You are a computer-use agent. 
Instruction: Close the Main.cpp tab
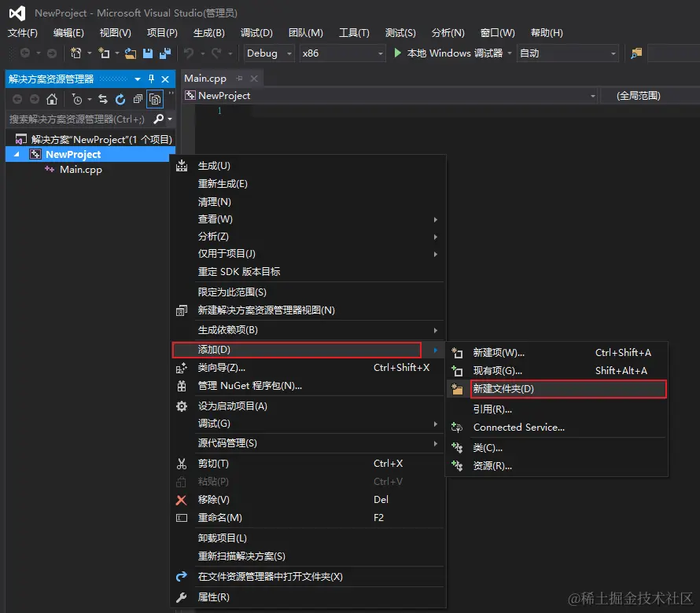pyautogui.click(x=254, y=79)
